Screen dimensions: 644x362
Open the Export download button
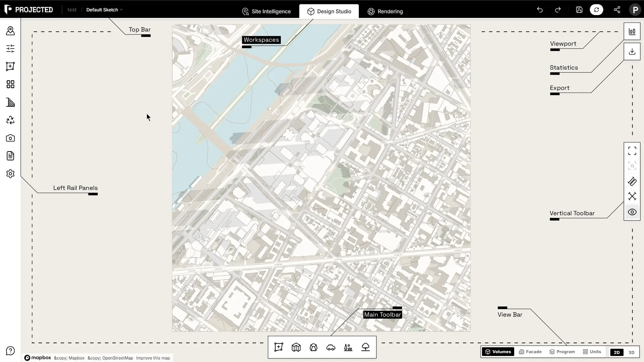pyautogui.click(x=632, y=52)
